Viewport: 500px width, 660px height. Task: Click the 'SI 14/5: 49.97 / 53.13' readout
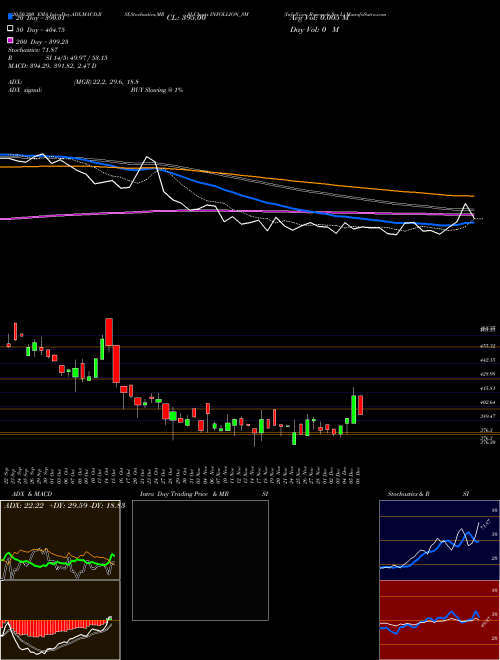76,58
